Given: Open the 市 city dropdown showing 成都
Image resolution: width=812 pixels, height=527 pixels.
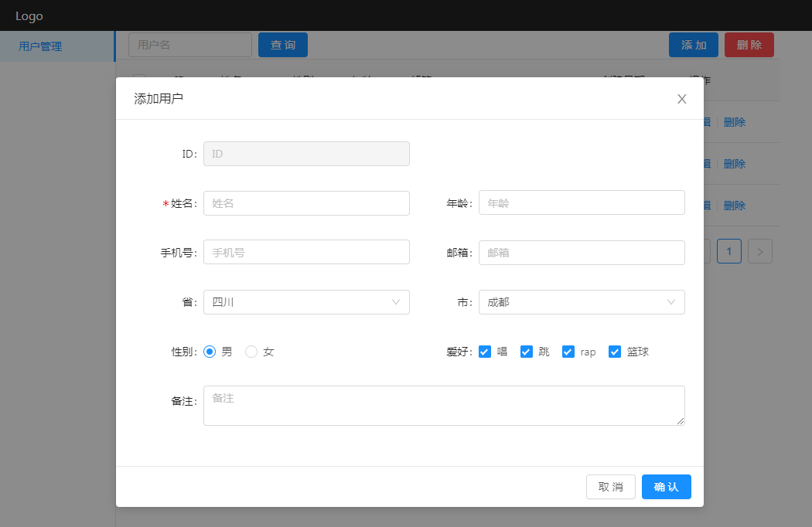Looking at the screenshot, I should click(x=582, y=302).
